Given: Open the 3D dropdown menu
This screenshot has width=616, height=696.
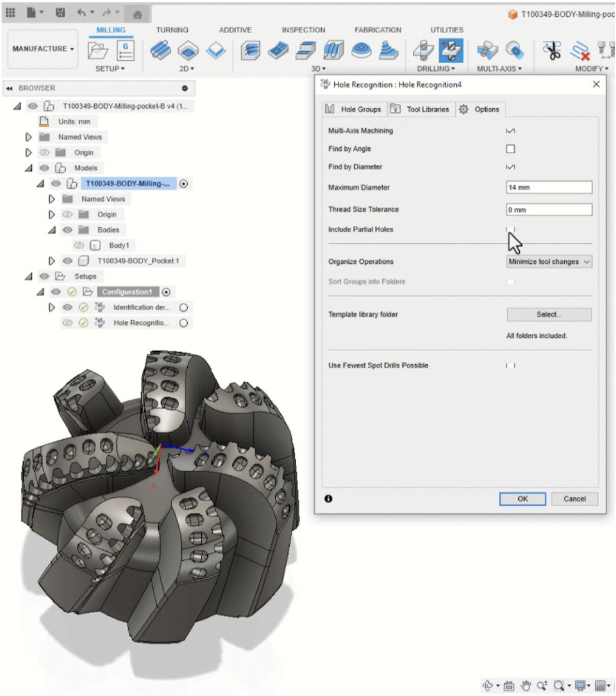Looking at the screenshot, I should point(318,69).
